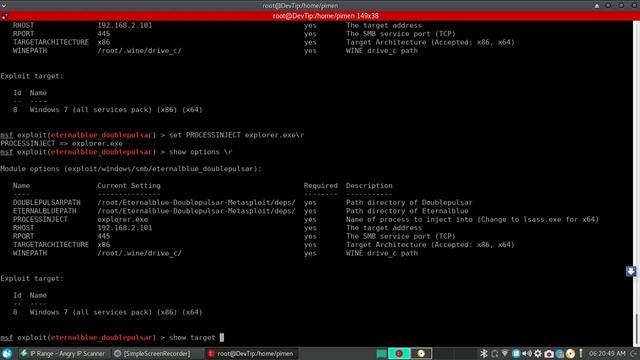
Task: Click the taskbar clock 06:20:49 AM
Action: click(x=607, y=353)
